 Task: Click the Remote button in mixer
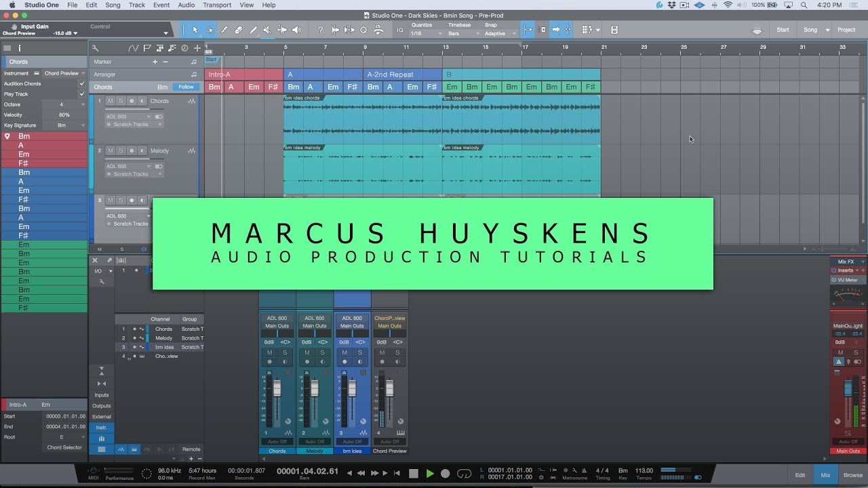(191, 449)
